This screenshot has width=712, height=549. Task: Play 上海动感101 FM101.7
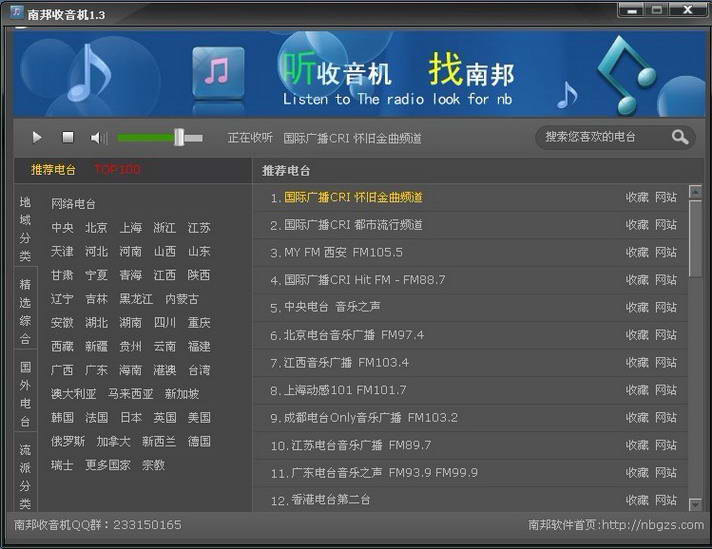click(x=345, y=390)
